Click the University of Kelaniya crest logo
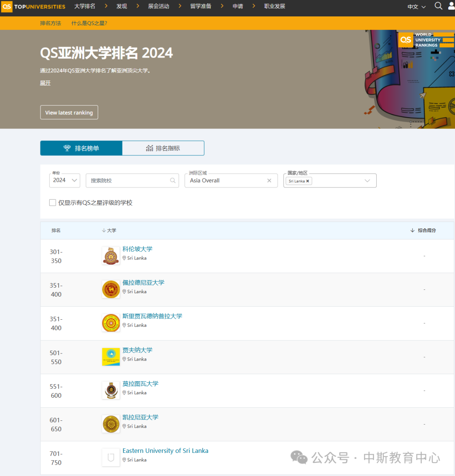The image size is (455, 476). pos(111,424)
